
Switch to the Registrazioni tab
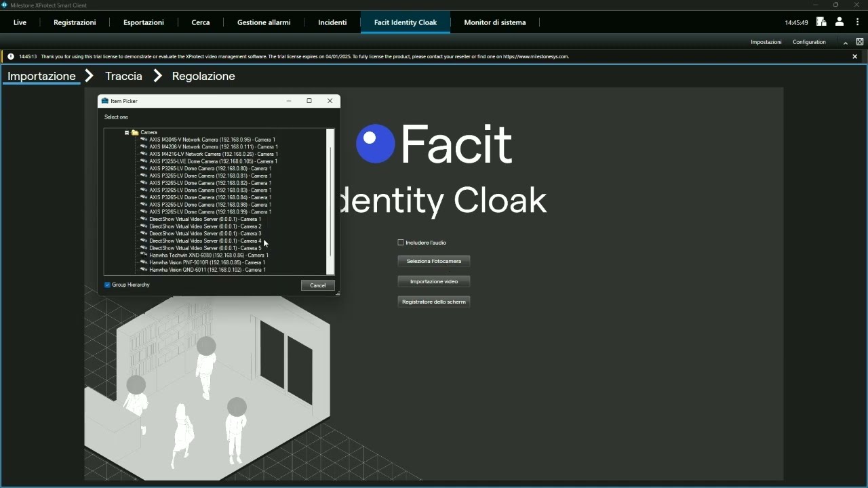click(75, 22)
